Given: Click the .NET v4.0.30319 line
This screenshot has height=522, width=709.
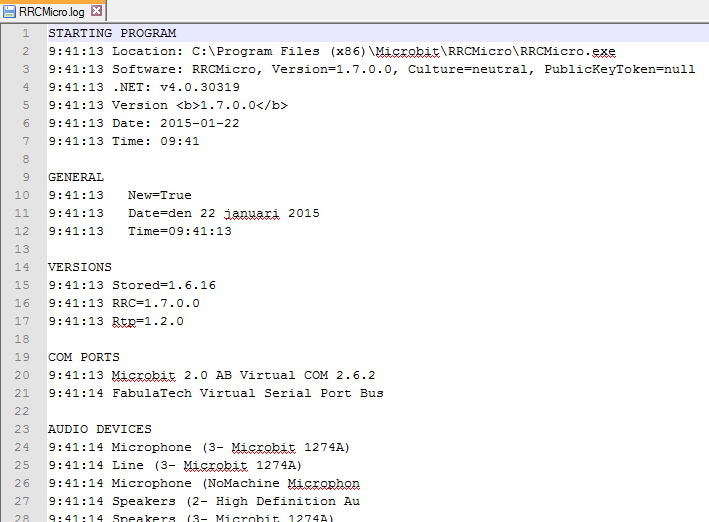Looking at the screenshot, I should (x=144, y=87).
